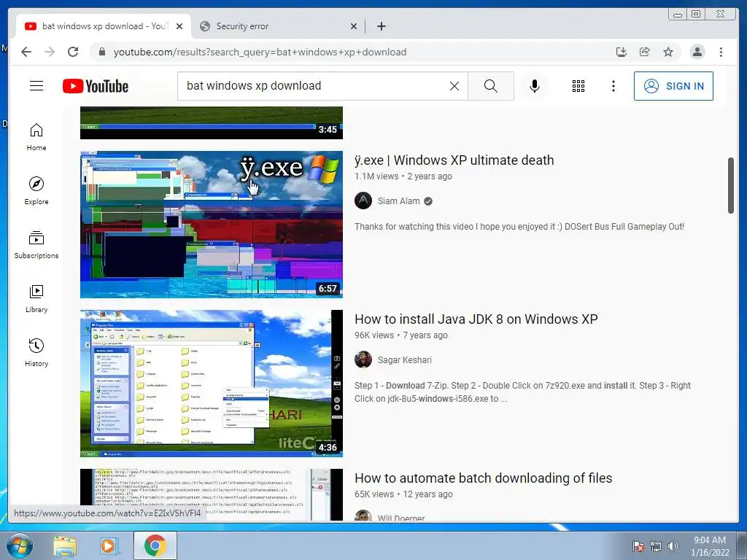The image size is (747, 560).
Task: Open Siam Alam channel name
Action: click(x=399, y=201)
